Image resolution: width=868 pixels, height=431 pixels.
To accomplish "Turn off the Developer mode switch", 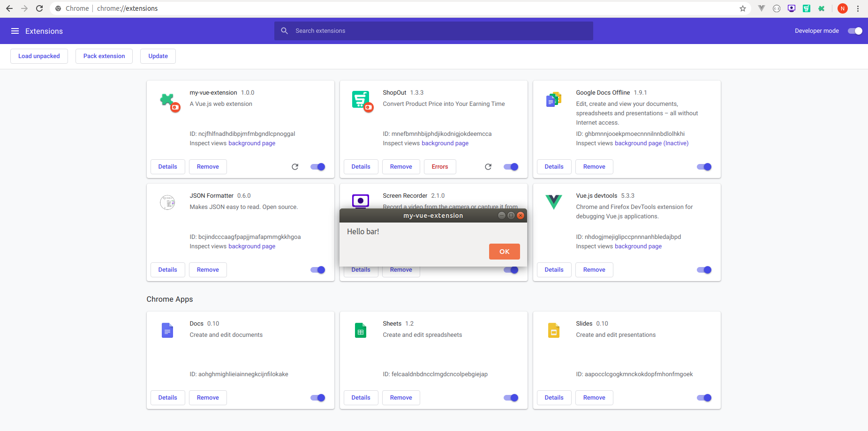I will point(855,31).
